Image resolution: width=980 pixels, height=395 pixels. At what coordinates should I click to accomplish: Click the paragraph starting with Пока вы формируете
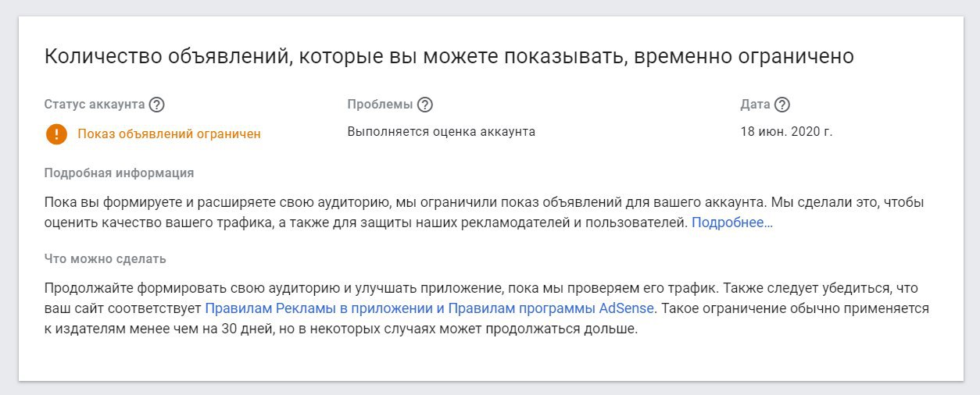[391, 203]
